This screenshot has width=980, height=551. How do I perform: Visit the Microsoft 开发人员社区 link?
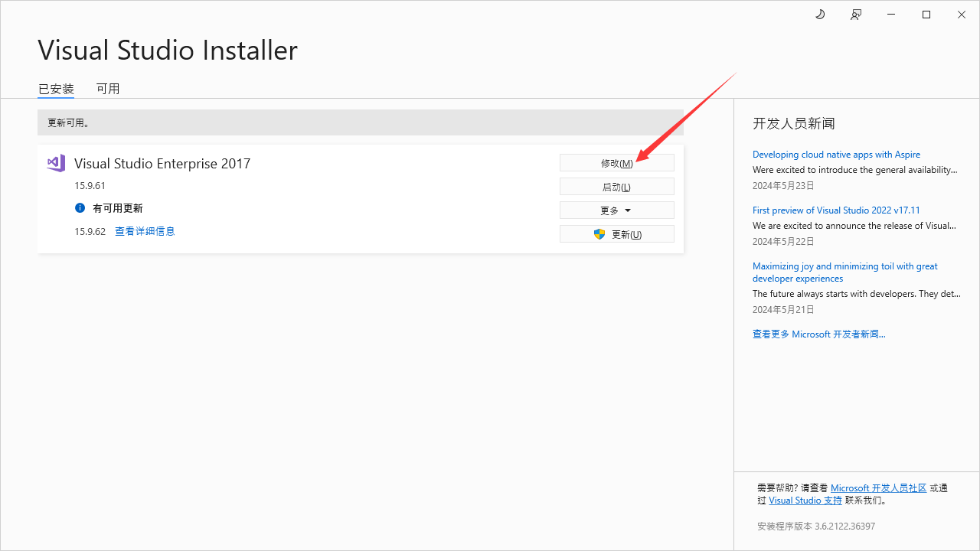tap(878, 488)
